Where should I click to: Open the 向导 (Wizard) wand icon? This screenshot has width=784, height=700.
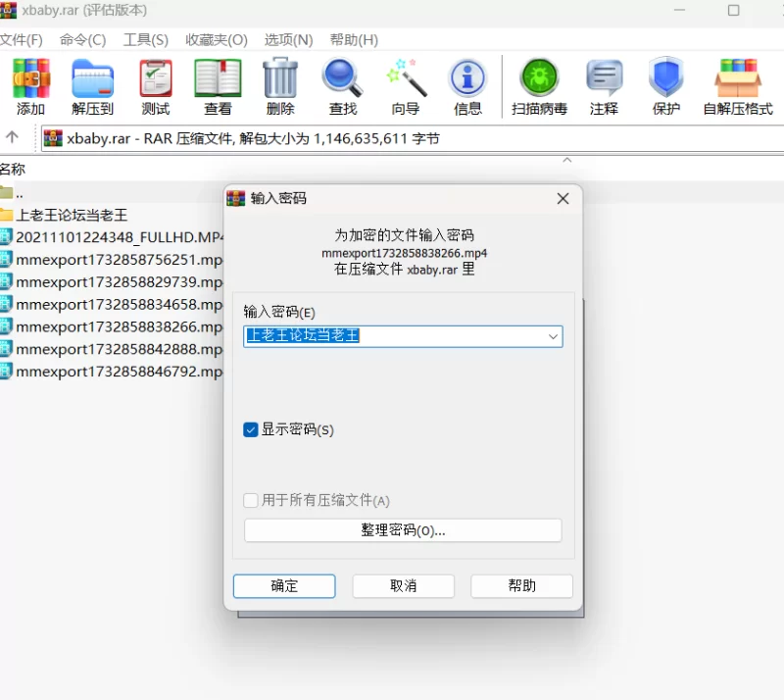pyautogui.click(x=406, y=78)
